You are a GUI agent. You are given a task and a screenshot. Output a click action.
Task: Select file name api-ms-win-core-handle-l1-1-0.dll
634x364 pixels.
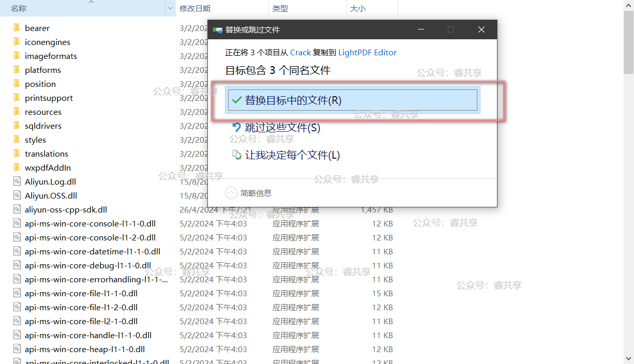point(88,335)
